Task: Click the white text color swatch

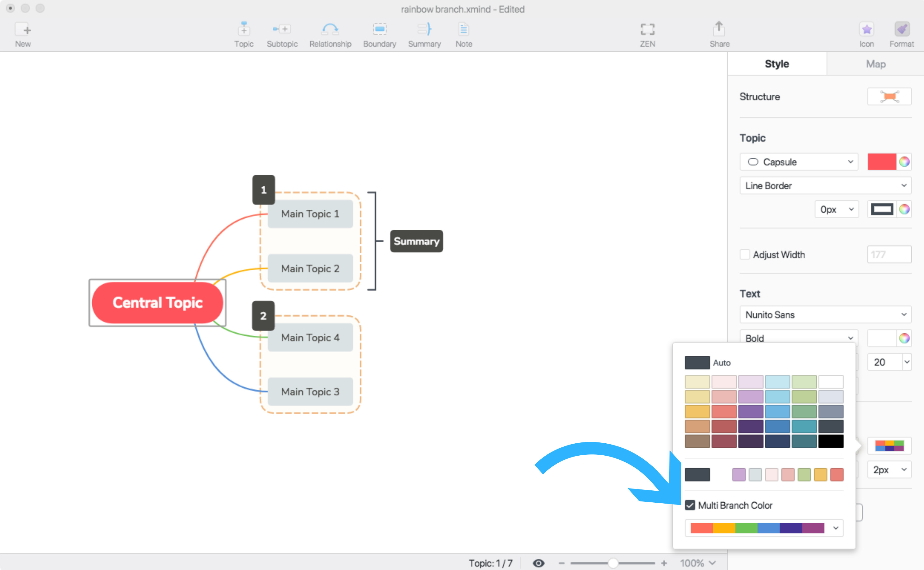Action: click(882, 338)
